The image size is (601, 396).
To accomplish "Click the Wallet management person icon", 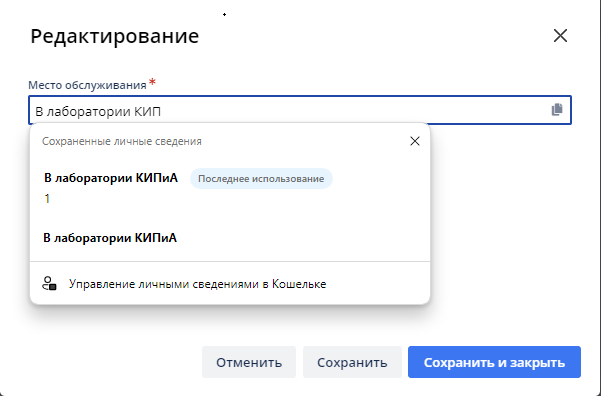I will [49, 284].
